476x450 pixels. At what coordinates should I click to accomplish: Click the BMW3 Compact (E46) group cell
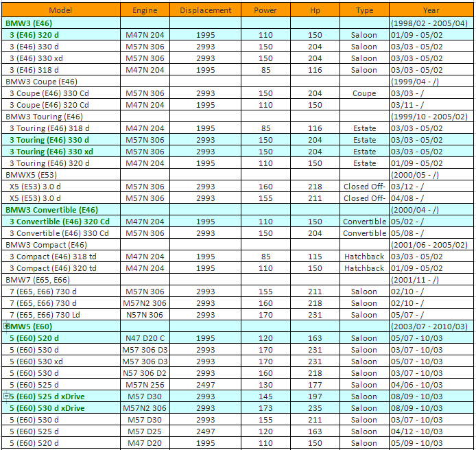pyautogui.click(x=61, y=245)
